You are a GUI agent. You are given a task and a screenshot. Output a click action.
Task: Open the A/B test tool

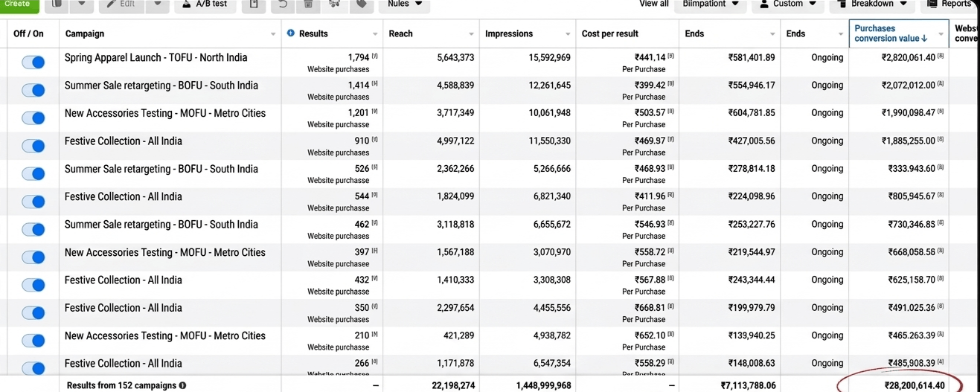(205, 4)
